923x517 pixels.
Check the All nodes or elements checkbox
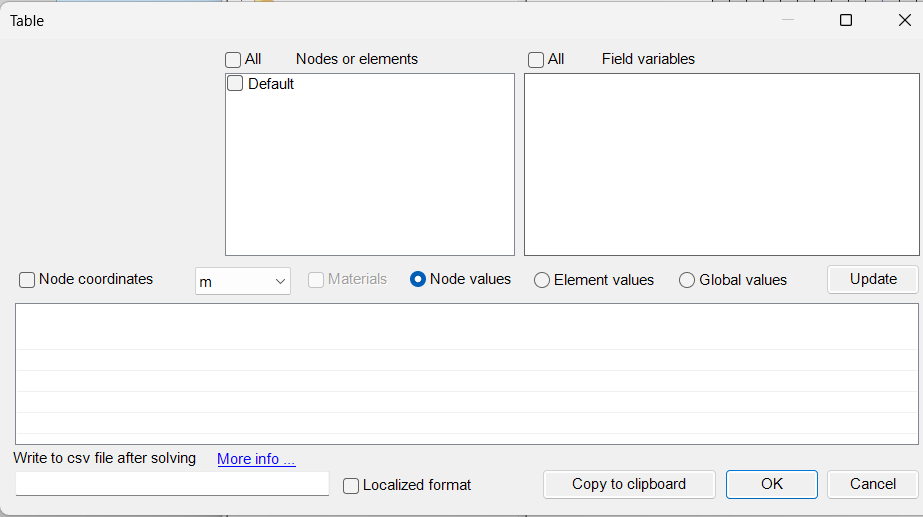pyautogui.click(x=233, y=59)
